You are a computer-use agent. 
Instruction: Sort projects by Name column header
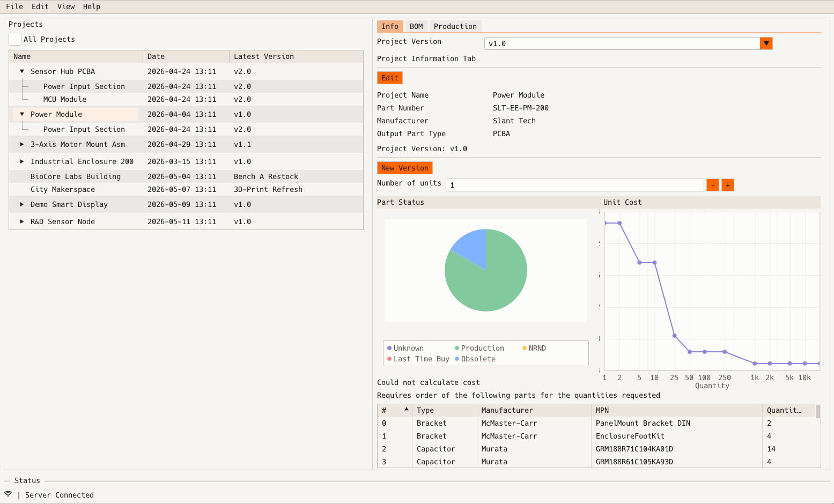click(76, 56)
